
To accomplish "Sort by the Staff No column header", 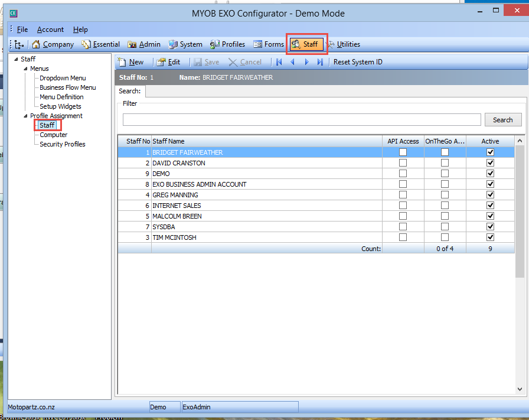I will coord(135,141).
